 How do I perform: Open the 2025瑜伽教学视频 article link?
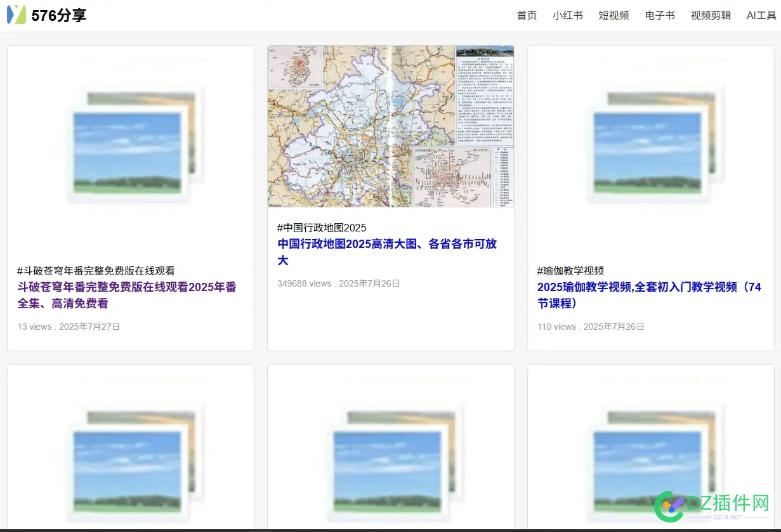(x=648, y=295)
